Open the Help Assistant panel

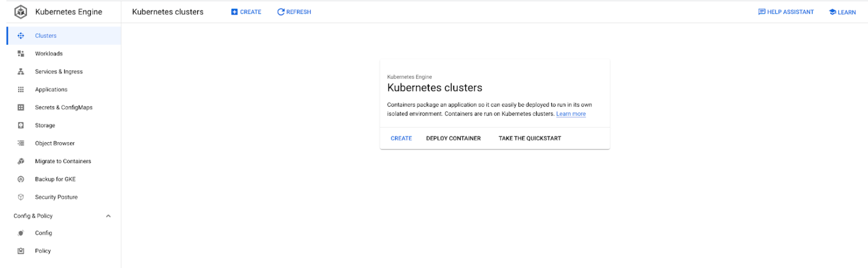tap(786, 12)
